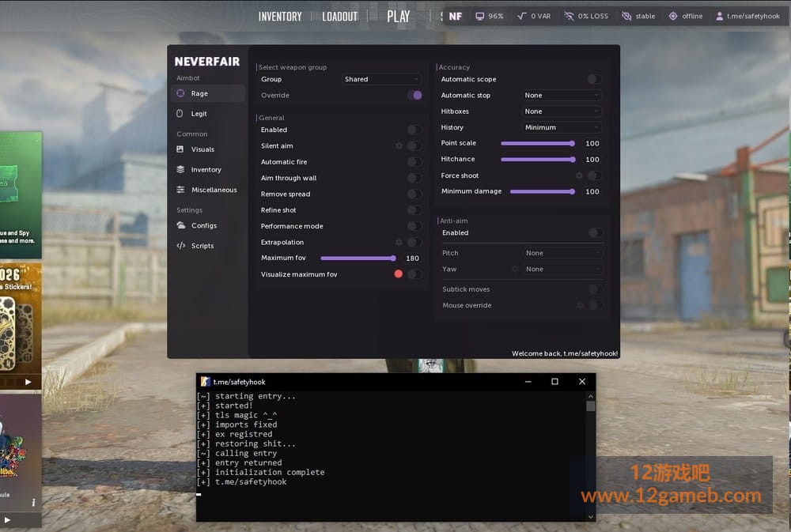Click the console scrollbar down arrow
The width and height of the screenshot is (791, 532).
(591, 517)
